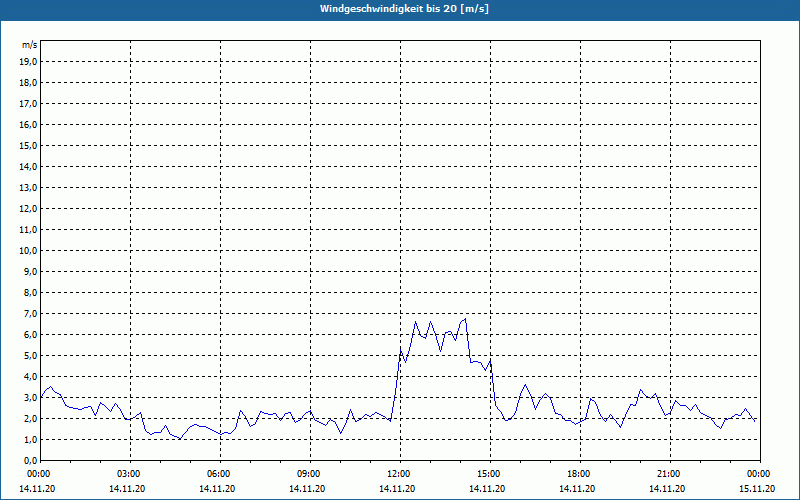Click the 7,0 y-axis label

[31, 313]
